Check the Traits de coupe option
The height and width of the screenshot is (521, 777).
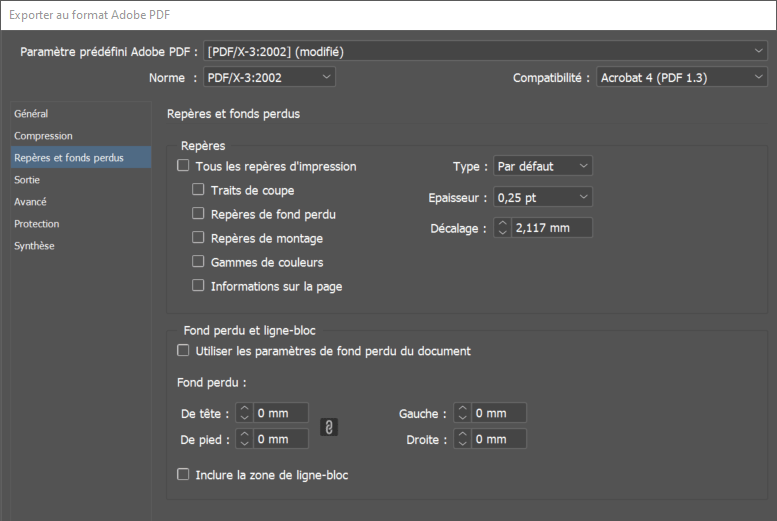click(x=199, y=190)
